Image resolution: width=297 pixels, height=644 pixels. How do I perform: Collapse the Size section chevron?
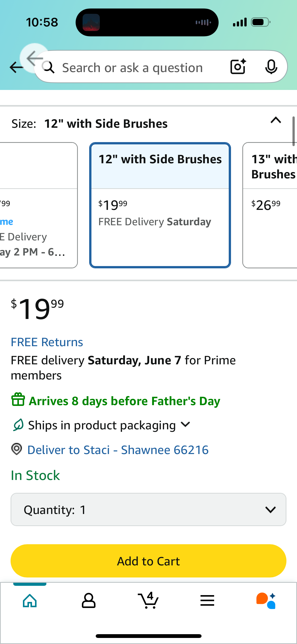tap(276, 120)
